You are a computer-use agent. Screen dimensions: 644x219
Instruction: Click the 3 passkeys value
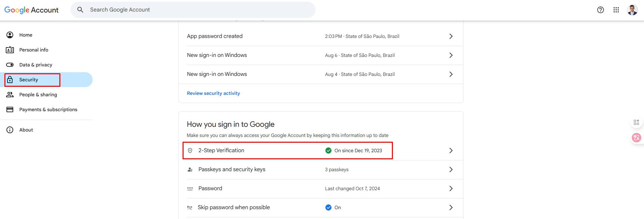click(337, 170)
